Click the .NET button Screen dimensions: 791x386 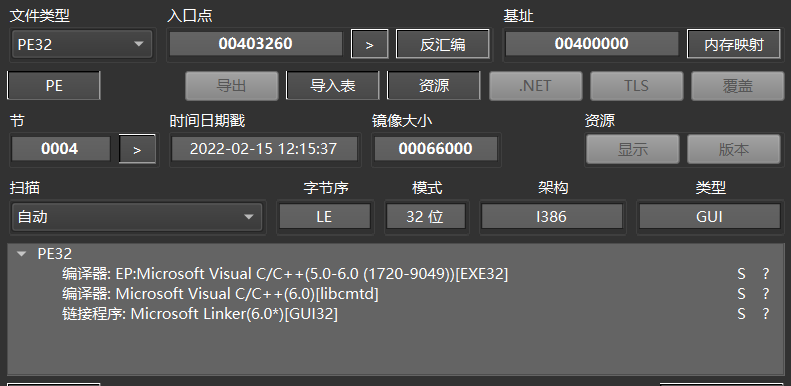pyautogui.click(x=536, y=86)
